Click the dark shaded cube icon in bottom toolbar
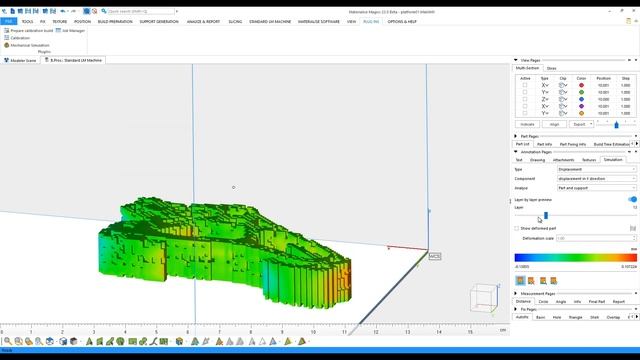The width and height of the screenshot is (640, 360). pyautogui.click(x=74, y=341)
